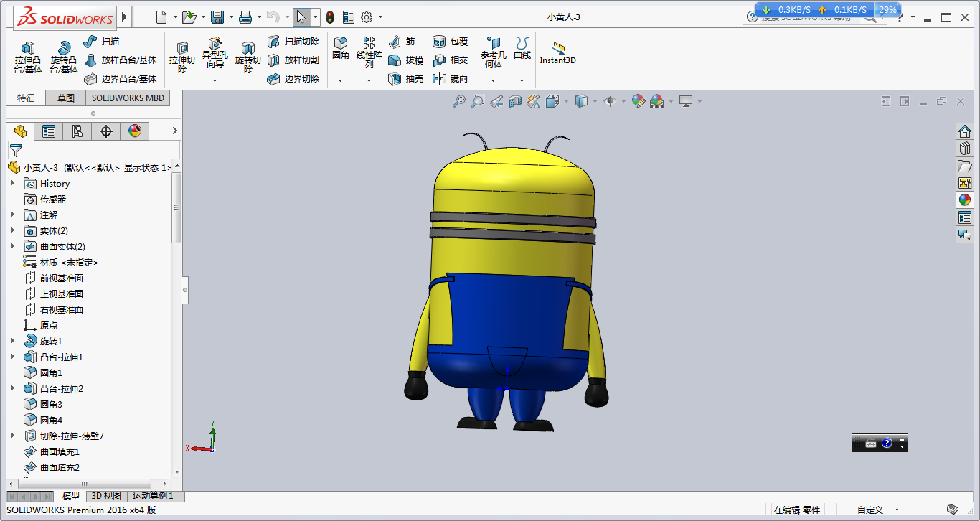Screen dimensions: 980x521
Task: Select the Wrap tool (包覆)
Action: tap(450, 42)
